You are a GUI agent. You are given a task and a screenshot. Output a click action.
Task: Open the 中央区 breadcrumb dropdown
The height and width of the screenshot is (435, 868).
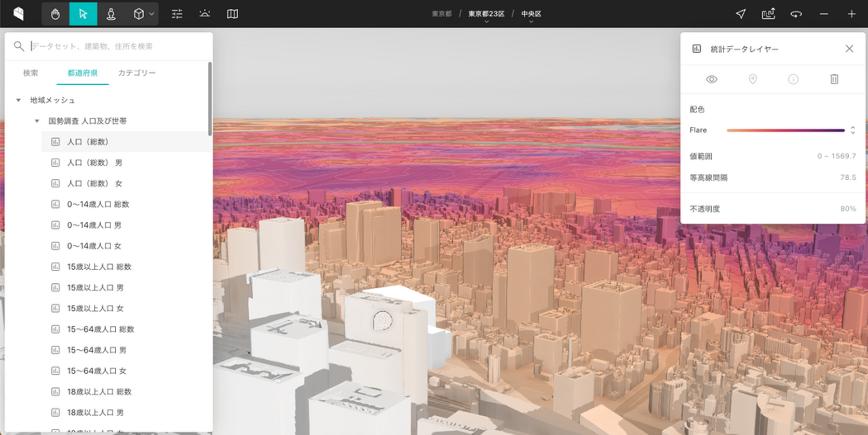tap(531, 14)
